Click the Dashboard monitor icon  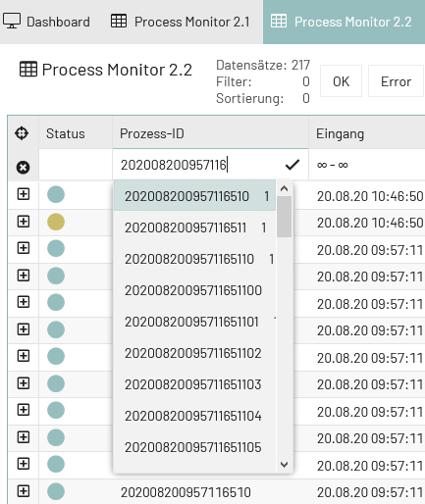pyautogui.click(x=12, y=21)
